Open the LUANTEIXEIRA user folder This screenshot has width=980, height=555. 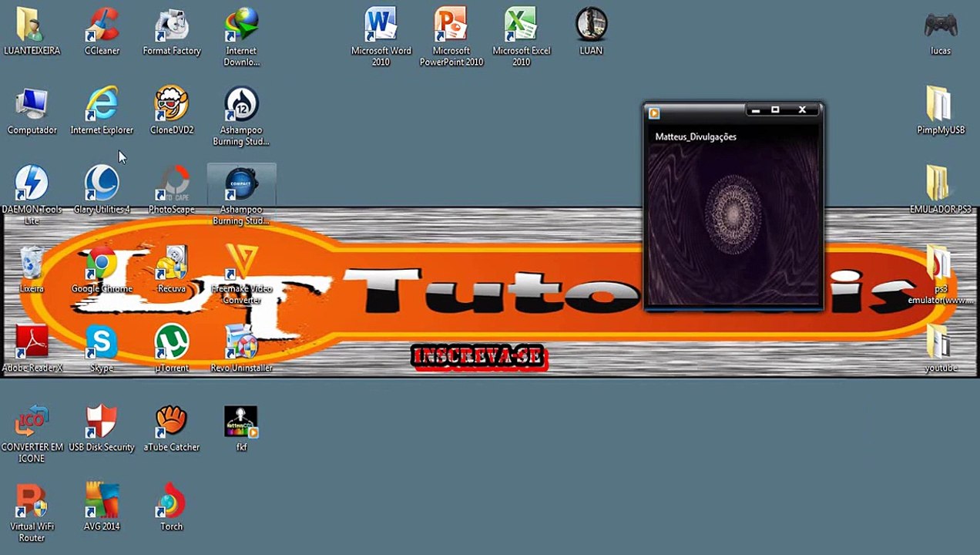point(32,31)
